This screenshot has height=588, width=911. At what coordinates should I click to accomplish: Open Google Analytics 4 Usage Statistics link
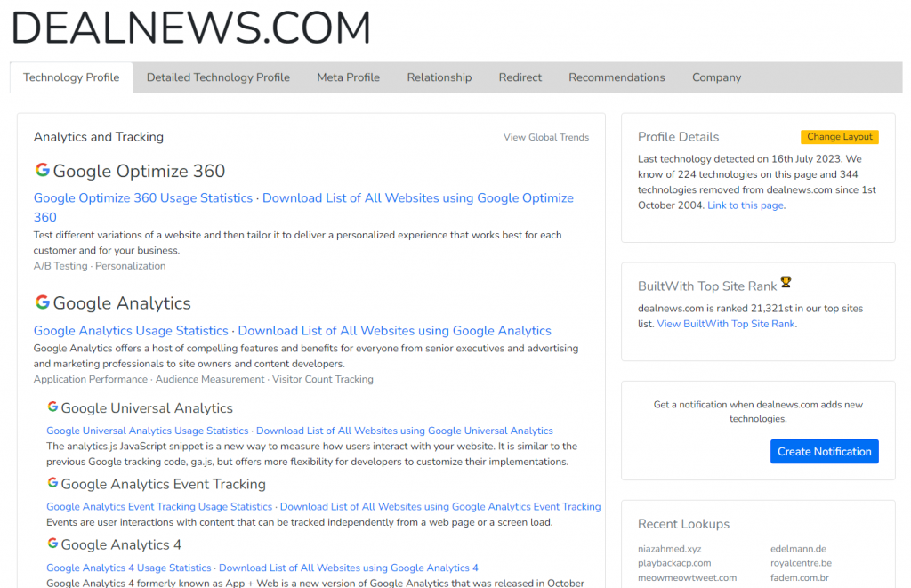128,568
